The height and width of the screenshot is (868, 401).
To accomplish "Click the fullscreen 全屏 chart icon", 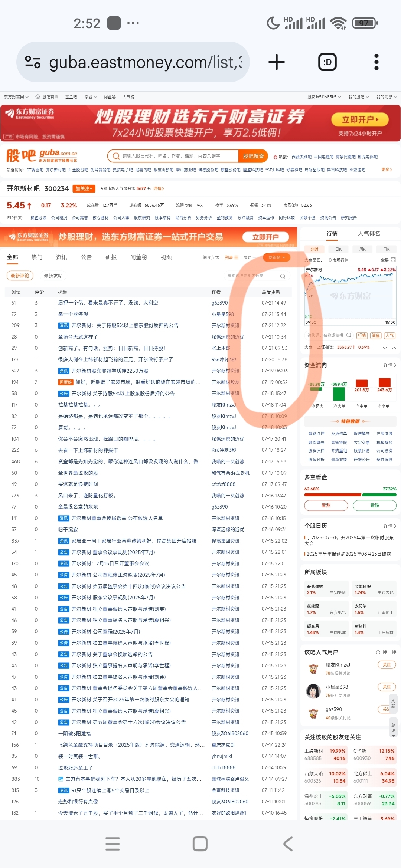I will coord(393,260).
